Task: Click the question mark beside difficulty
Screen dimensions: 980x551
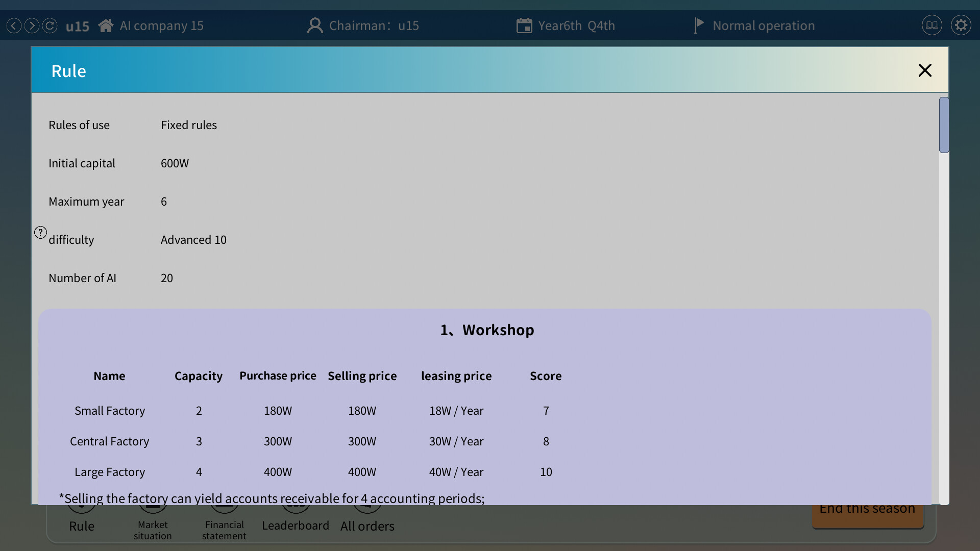Action: [40, 232]
